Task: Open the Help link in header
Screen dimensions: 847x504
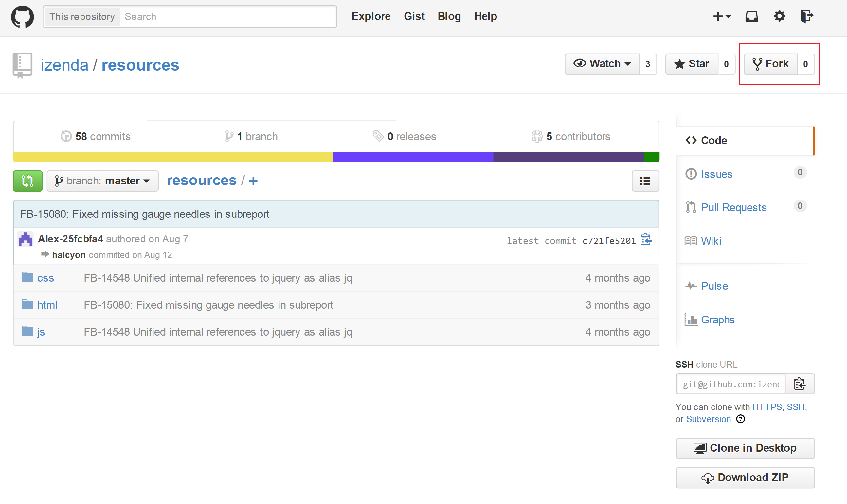Action: (x=485, y=16)
